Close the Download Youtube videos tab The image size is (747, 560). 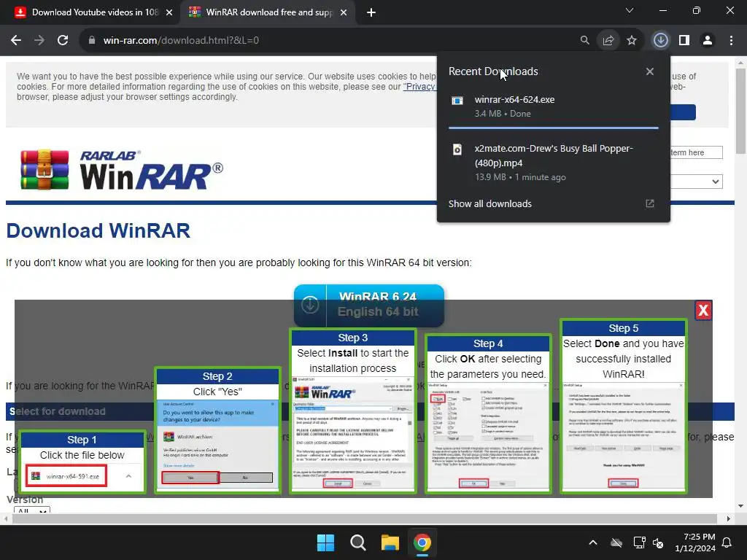pyautogui.click(x=169, y=12)
